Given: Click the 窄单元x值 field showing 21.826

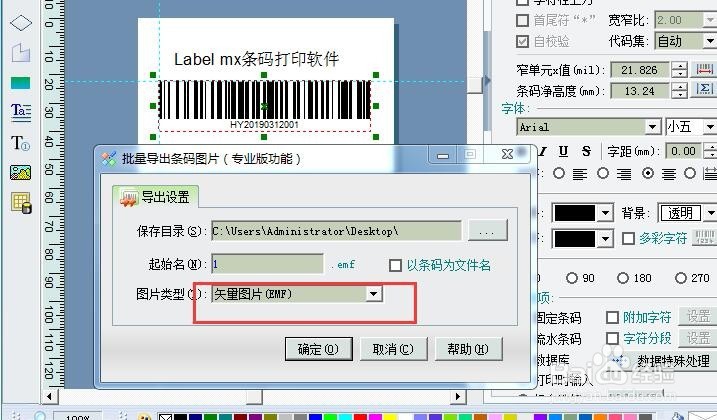Looking at the screenshot, I should click(x=639, y=70).
